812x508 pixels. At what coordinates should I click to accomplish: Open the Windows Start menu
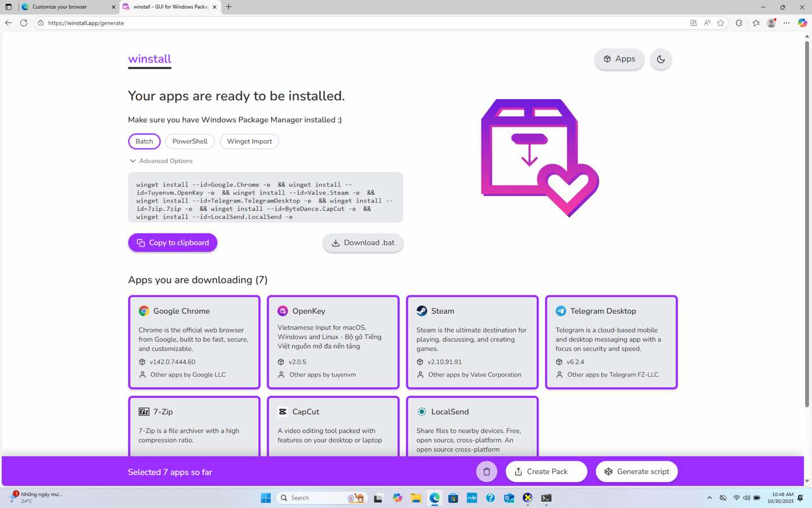click(x=266, y=498)
